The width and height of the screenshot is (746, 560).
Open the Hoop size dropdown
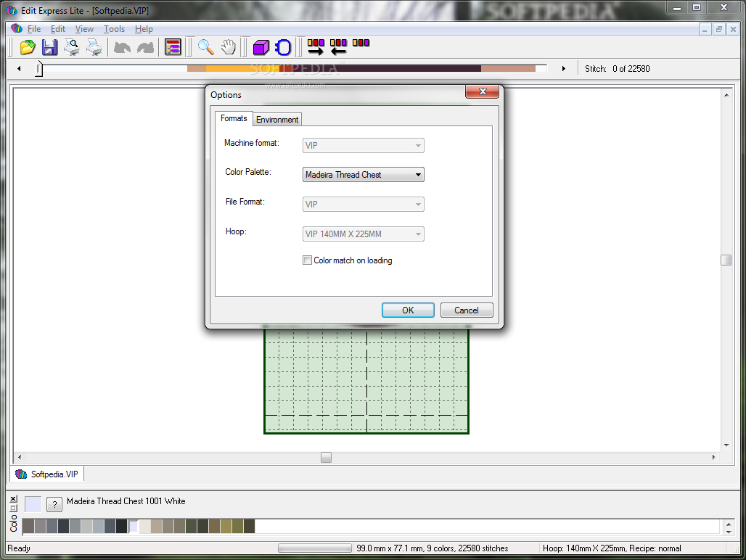point(364,234)
